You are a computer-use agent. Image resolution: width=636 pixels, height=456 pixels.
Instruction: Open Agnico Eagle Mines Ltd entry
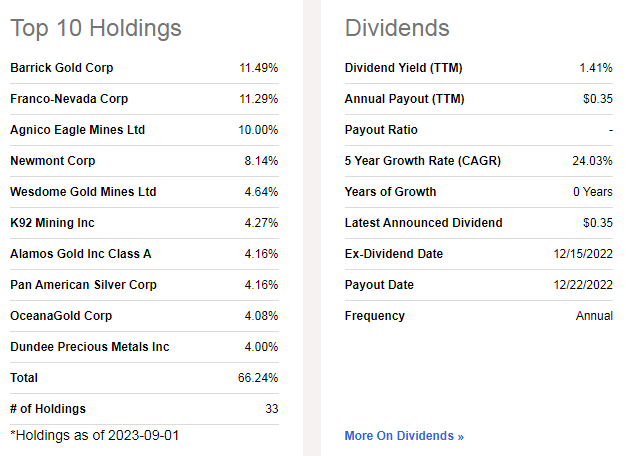point(77,130)
